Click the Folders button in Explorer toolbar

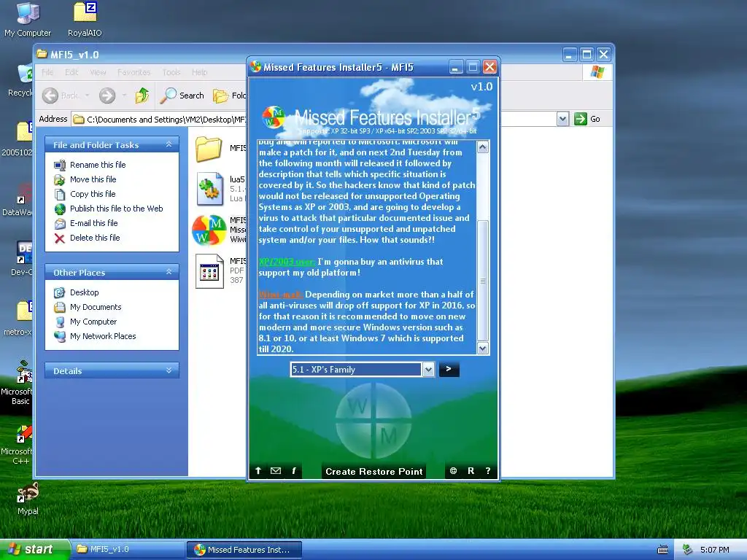coord(229,96)
